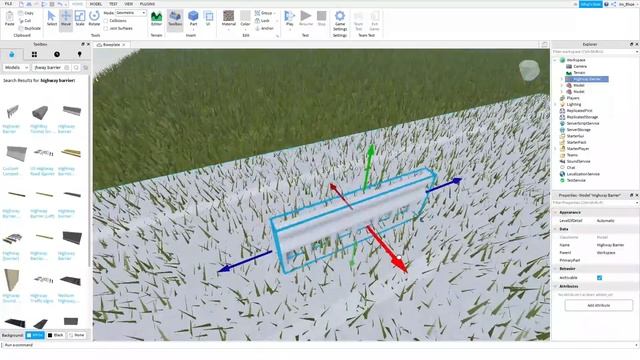Switch to the TEST ribbon tab
This screenshot has width=640, height=360.
[x=113, y=4]
